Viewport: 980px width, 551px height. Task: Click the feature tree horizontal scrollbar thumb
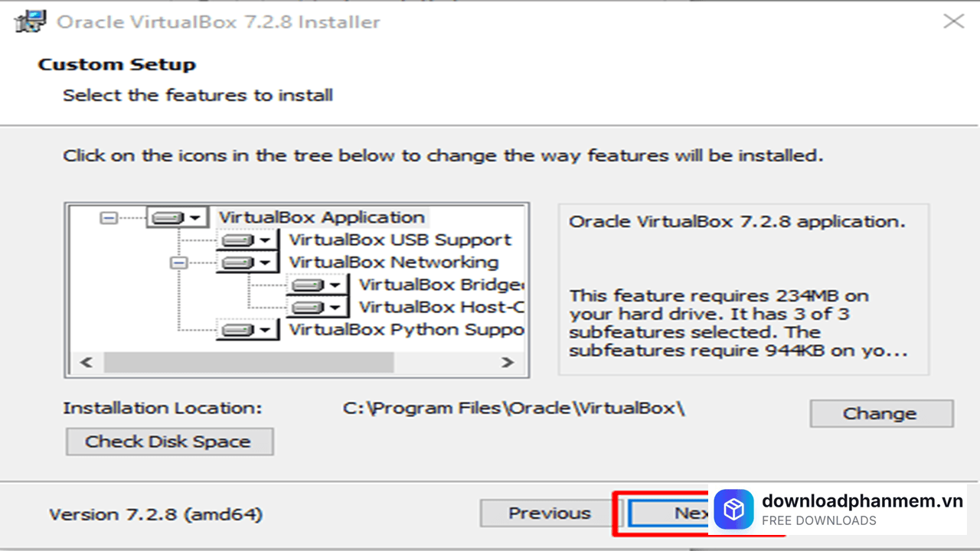pos(249,362)
